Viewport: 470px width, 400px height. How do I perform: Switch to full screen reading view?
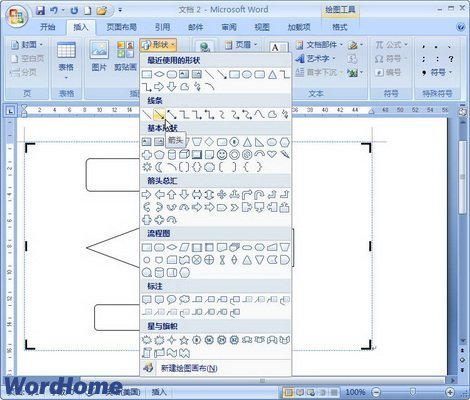click(x=300, y=392)
